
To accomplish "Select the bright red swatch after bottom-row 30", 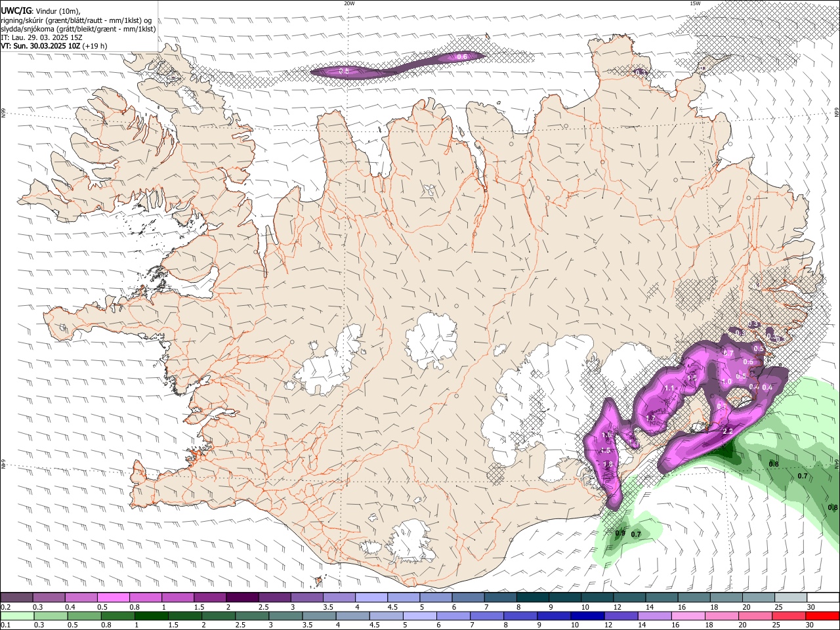I will click(x=824, y=616).
